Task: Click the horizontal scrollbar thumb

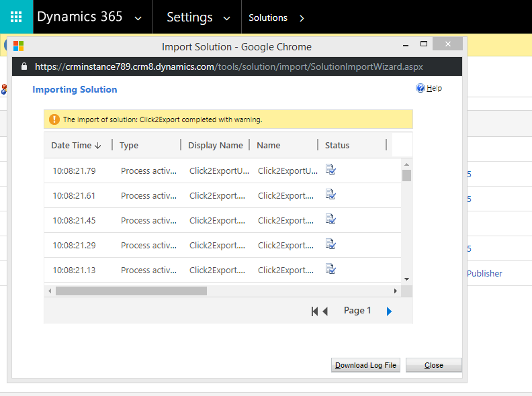Action: [131, 291]
